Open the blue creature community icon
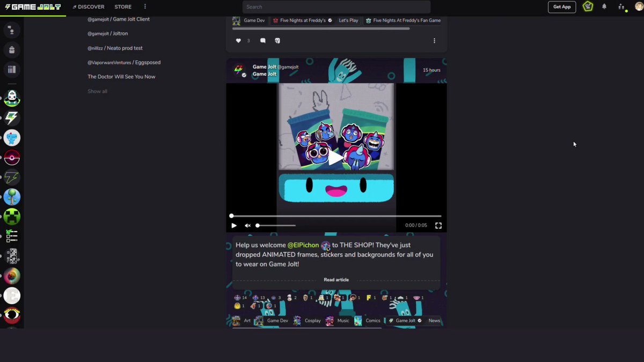Image resolution: width=644 pixels, height=362 pixels. [12, 138]
